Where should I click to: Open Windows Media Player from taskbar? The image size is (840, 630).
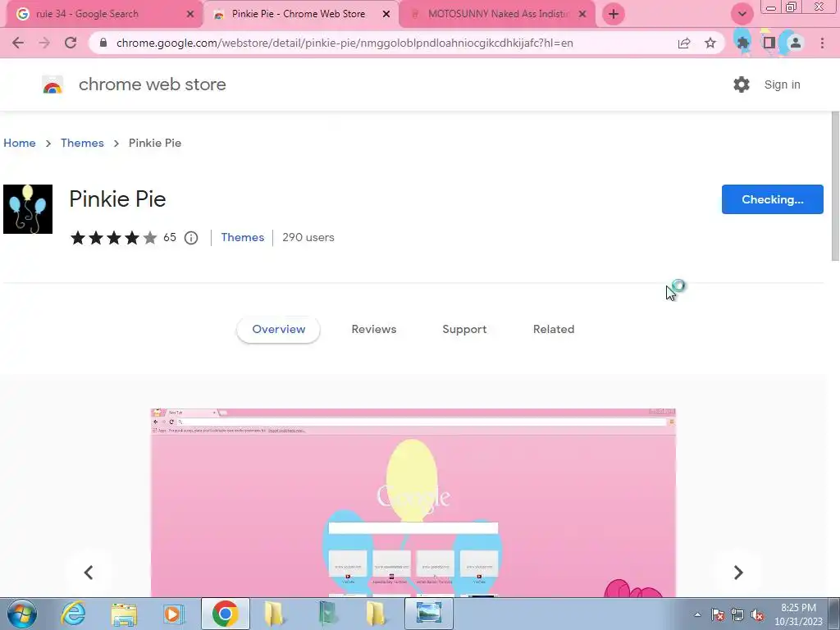pos(173,614)
